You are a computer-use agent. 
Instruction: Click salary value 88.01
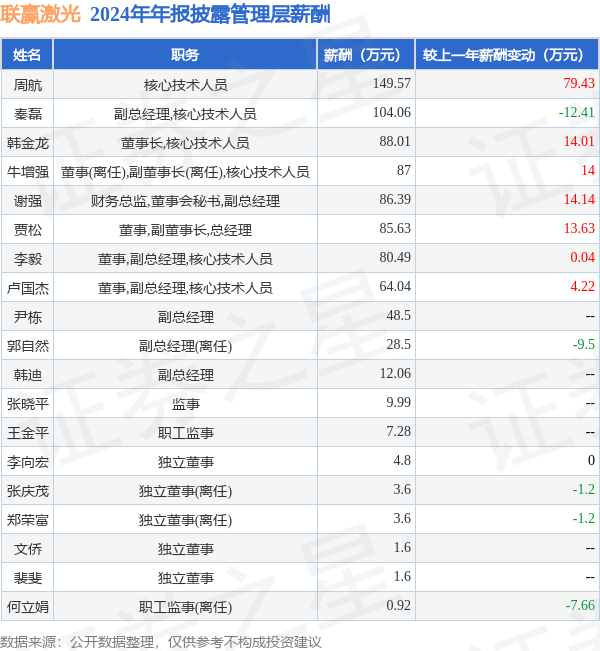click(395, 142)
